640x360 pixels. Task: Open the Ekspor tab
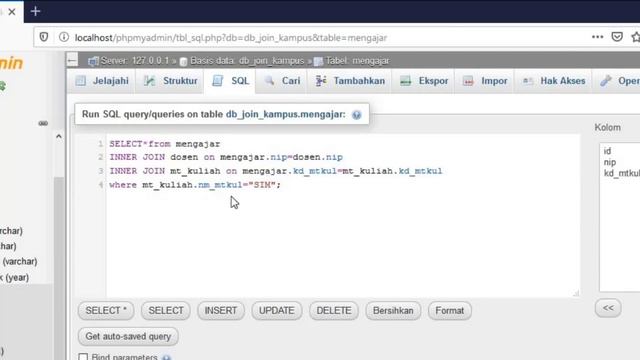424,81
